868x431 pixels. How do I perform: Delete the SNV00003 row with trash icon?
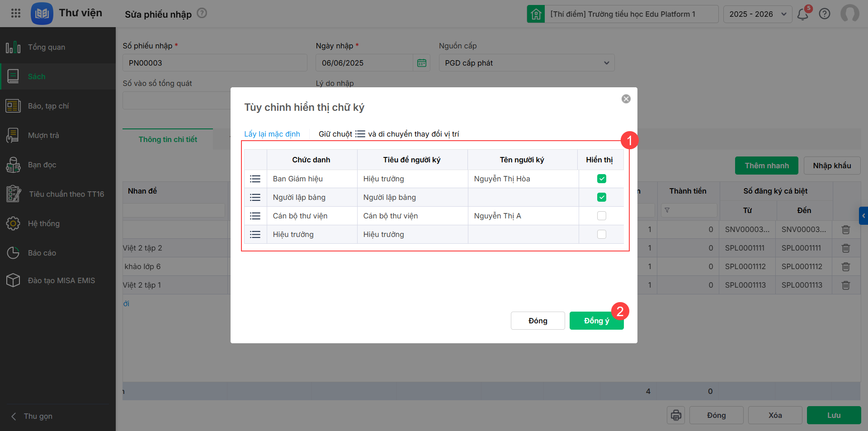(x=846, y=230)
